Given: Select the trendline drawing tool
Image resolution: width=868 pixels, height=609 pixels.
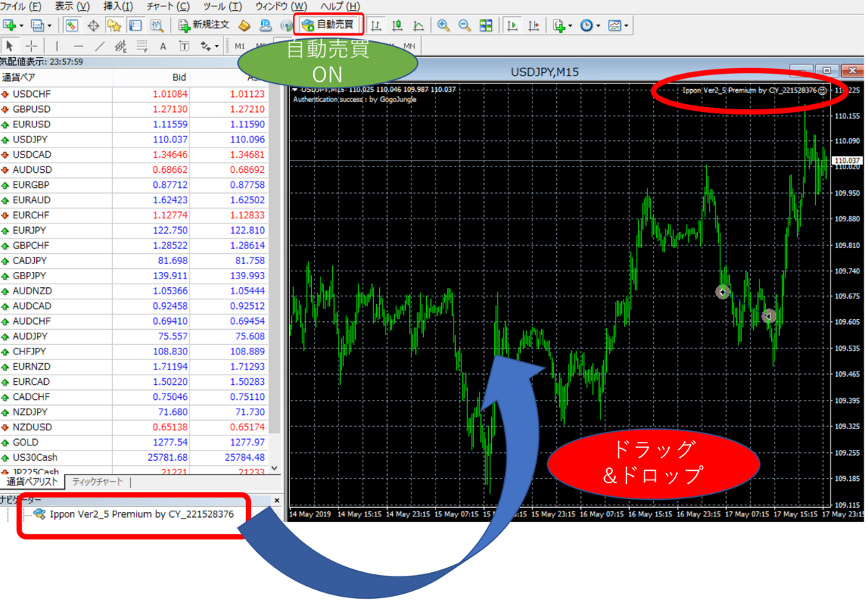Looking at the screenshot, I should 100,46.
